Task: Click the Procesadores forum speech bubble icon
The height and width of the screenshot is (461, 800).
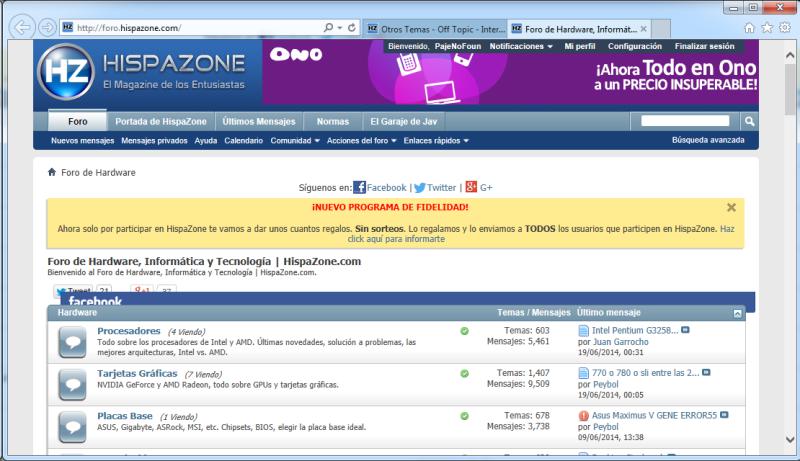Action: (72, 342)
